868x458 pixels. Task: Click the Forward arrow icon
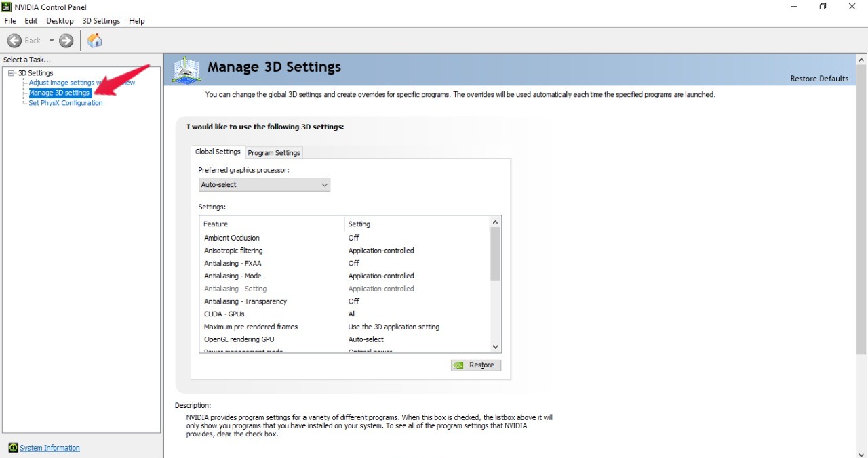66,41
